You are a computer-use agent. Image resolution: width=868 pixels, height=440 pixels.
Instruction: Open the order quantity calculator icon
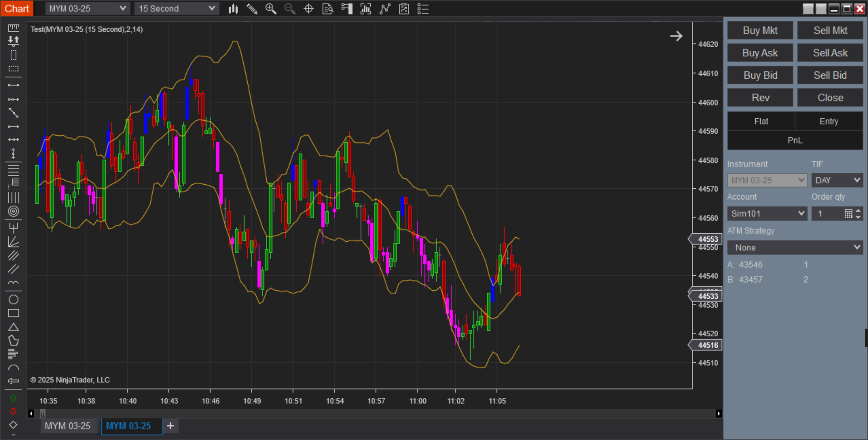[x=849, y=213]
